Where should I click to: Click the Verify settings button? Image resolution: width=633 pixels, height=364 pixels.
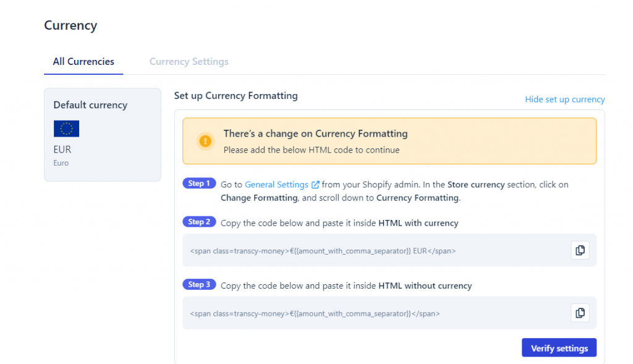tap(559, 347)
